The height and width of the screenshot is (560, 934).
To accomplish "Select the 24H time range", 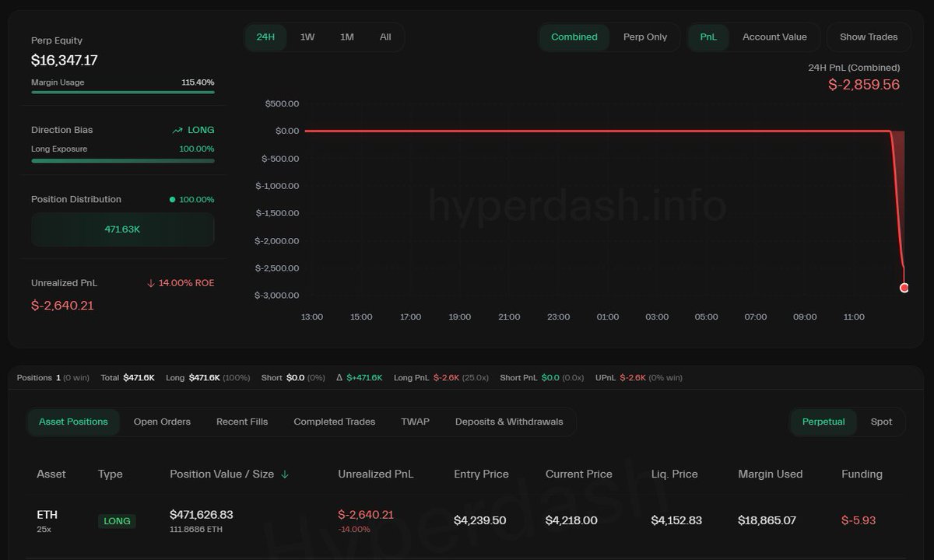I will 265,37.
